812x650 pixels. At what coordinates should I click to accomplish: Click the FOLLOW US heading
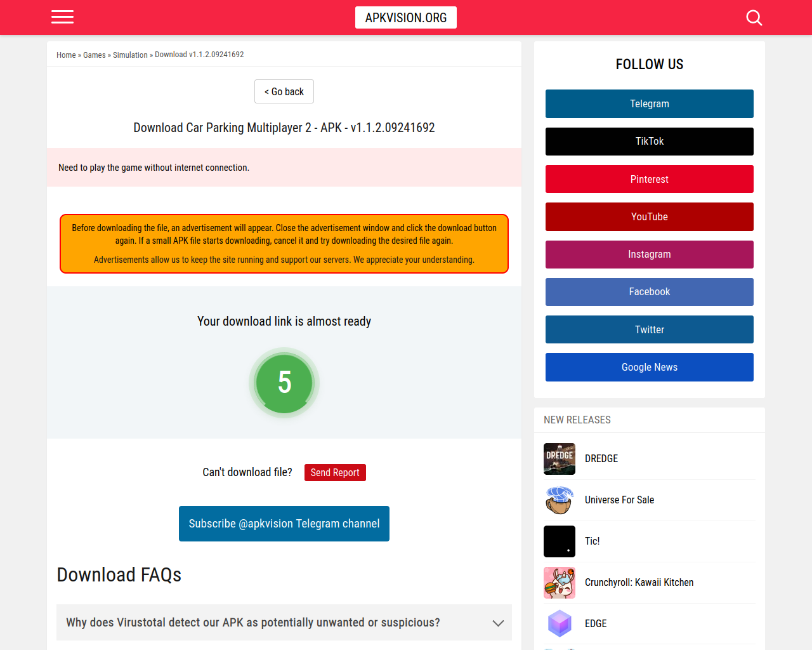tap(650, 64)
